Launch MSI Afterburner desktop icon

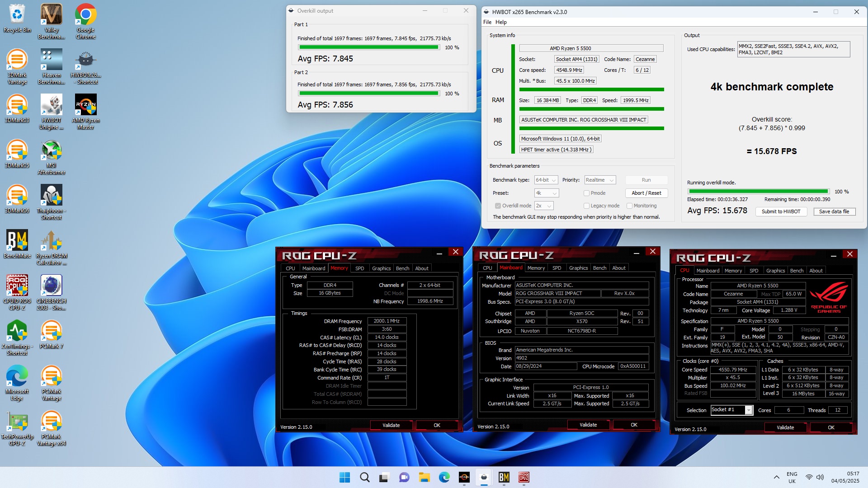52,157
